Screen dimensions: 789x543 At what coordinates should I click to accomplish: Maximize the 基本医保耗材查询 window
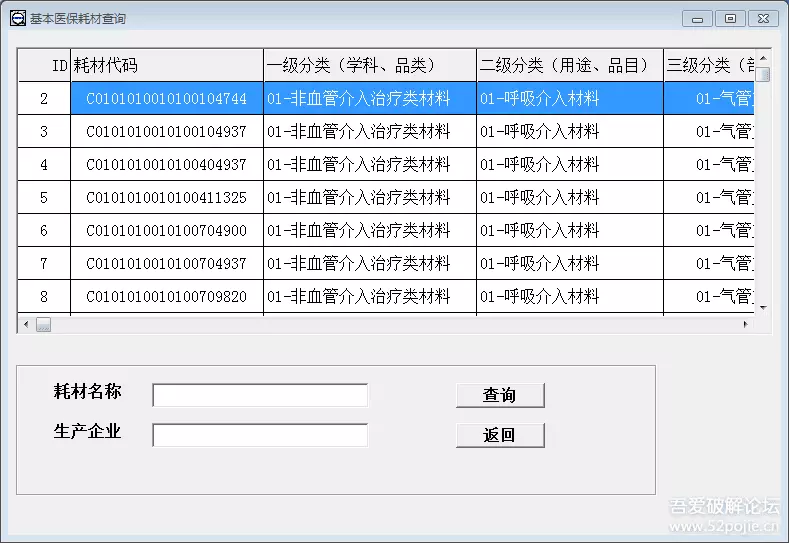click(730, 18)
